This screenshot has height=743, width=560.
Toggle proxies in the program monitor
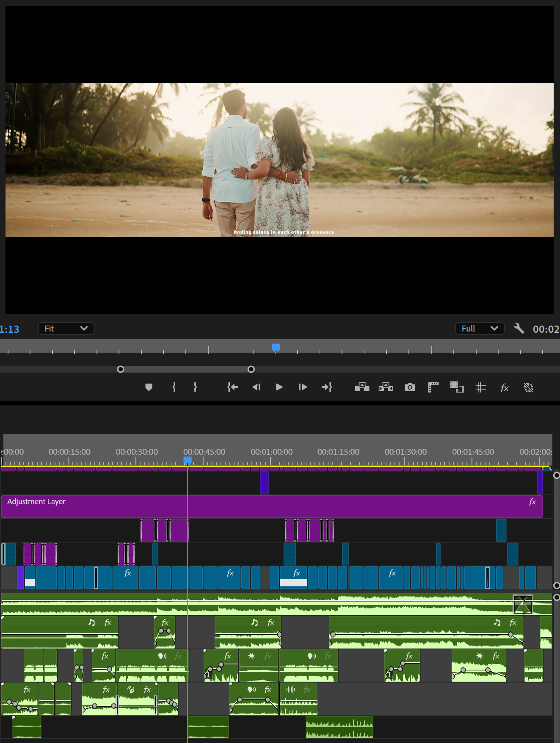(x=528, y=387)
